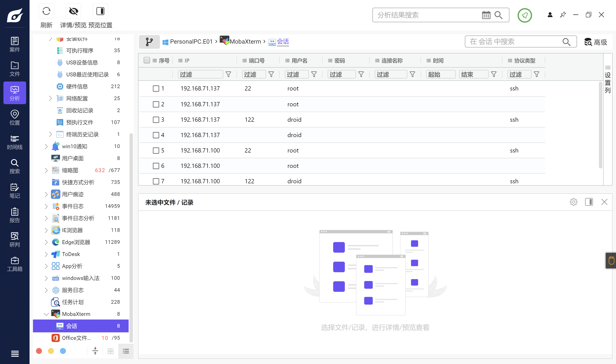Image resolution: width=616 pixels, height=364 pixels.
Task: Click the 预览位置 layout icon
Action: pos(100,11)
